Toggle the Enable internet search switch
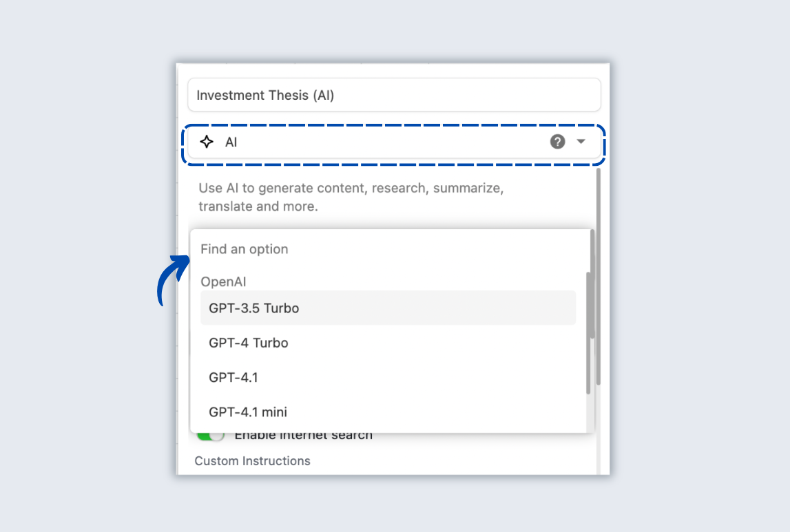 [x=210, y=436]
